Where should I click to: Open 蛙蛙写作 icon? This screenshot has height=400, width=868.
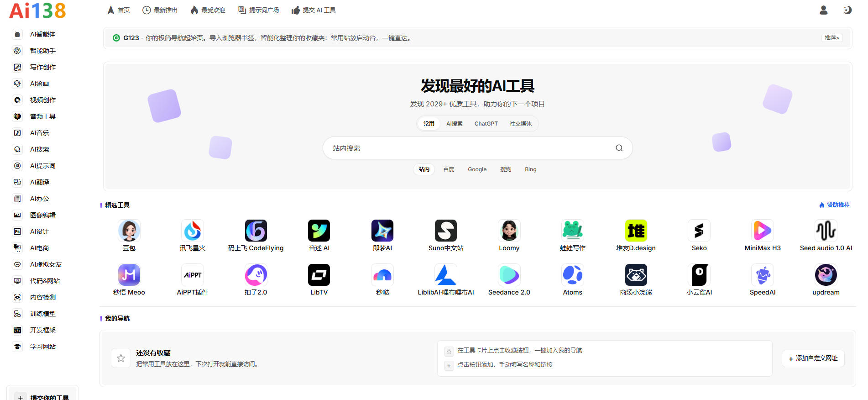[x=573, y=231]
